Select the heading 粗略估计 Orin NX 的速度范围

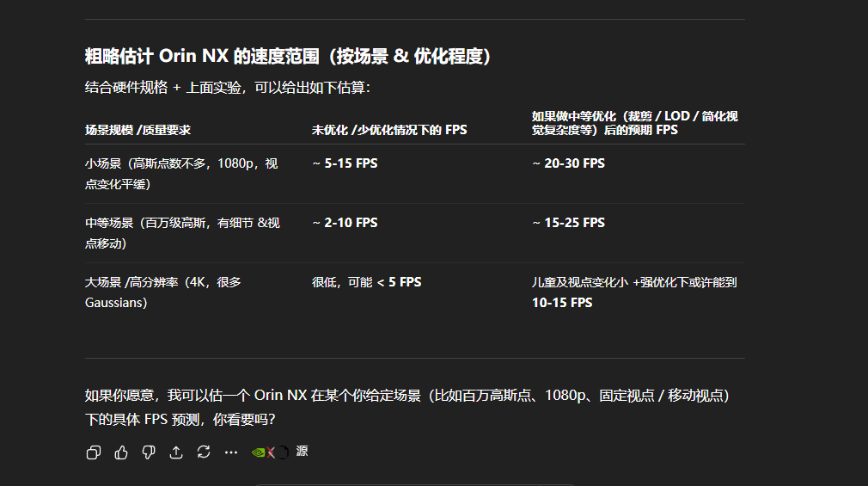click(x=287, y=56)
